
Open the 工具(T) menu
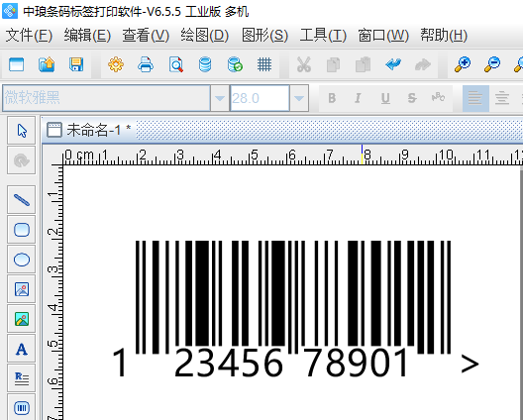323,36
